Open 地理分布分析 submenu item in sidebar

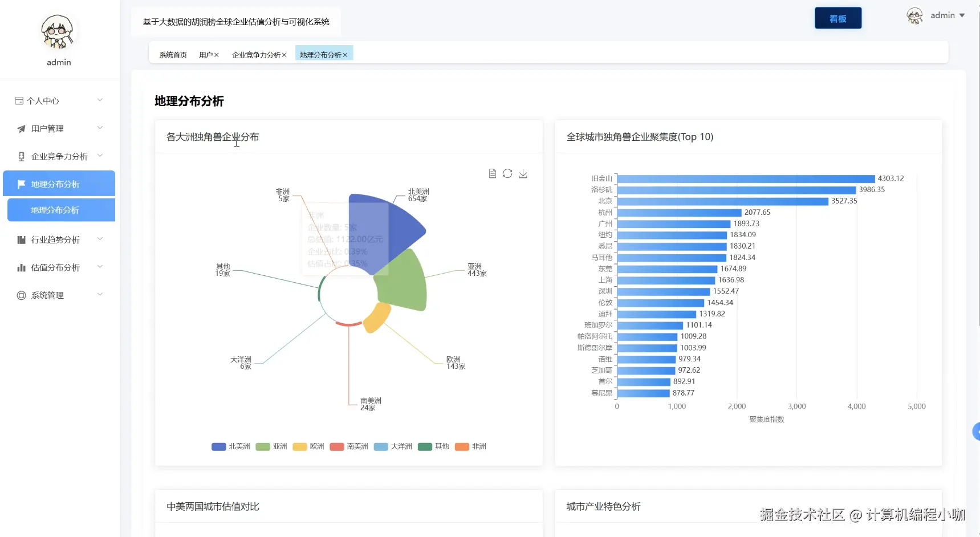pyautogui.click(x=61, y=210)
